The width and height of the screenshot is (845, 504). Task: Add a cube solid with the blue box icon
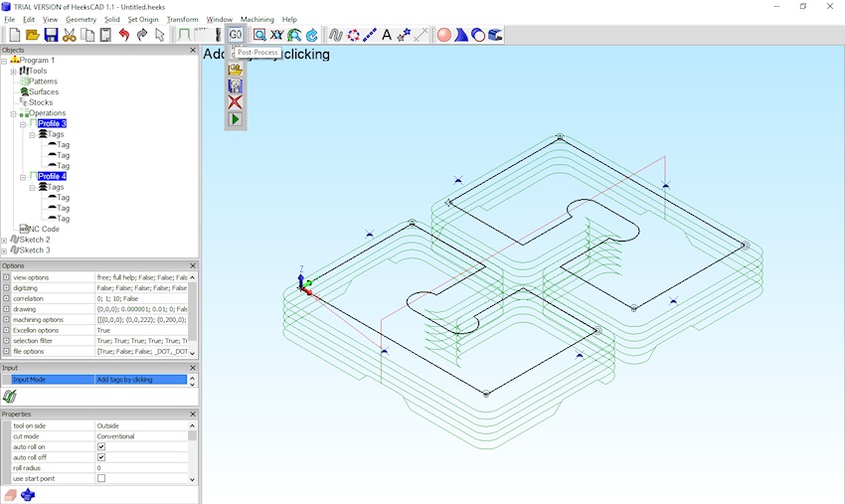pos(495,35)
